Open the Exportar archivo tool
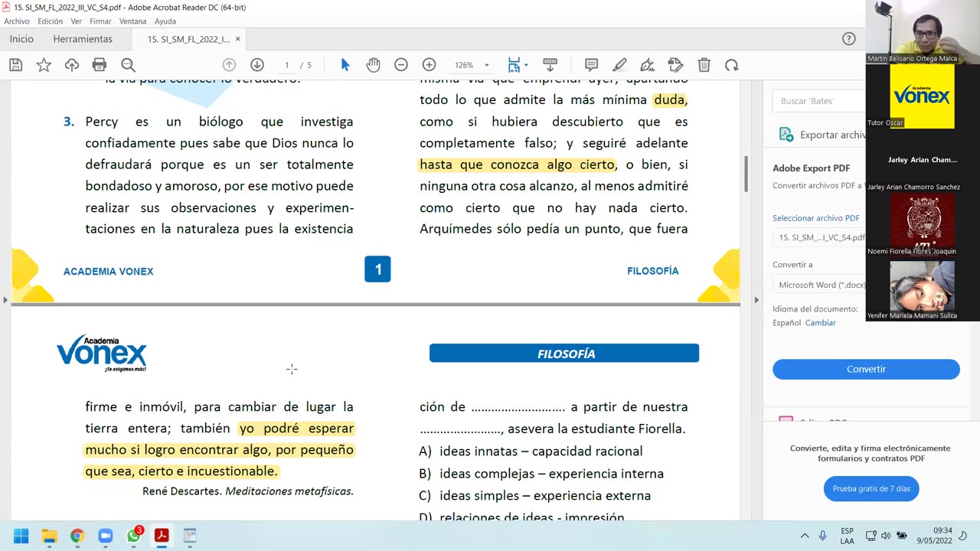The height and width of the screenshot is (551, 980). tap(822, 135)
